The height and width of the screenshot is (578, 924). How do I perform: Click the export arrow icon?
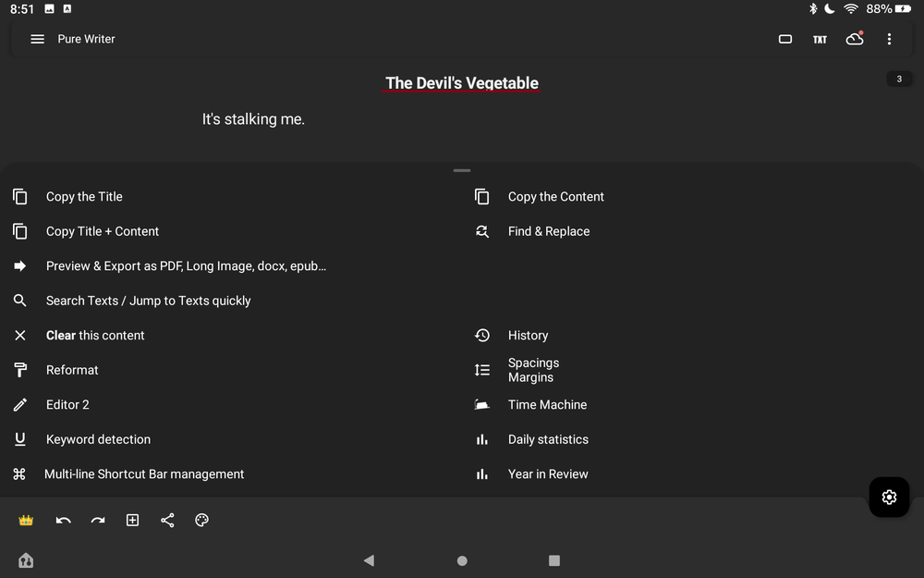pos(20,266)
